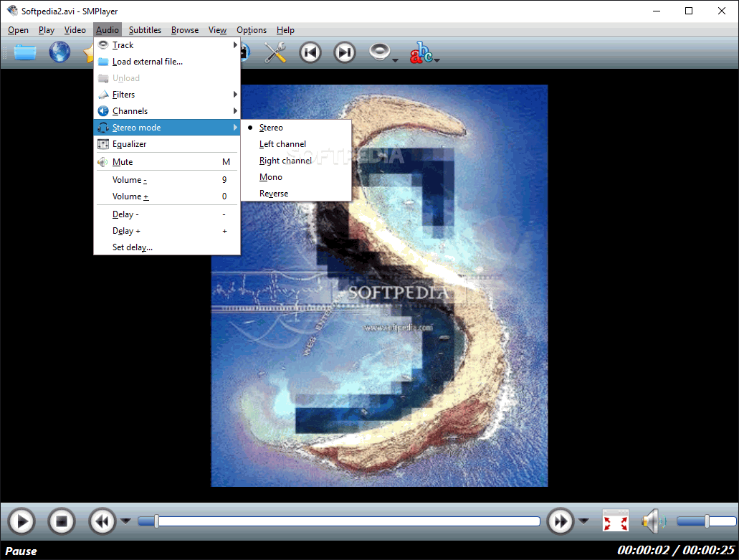The height and width of the screenshot is (560, 739).
Task: Open dropdown arrow next to audio track icon
Action: (x=395, y=60)
